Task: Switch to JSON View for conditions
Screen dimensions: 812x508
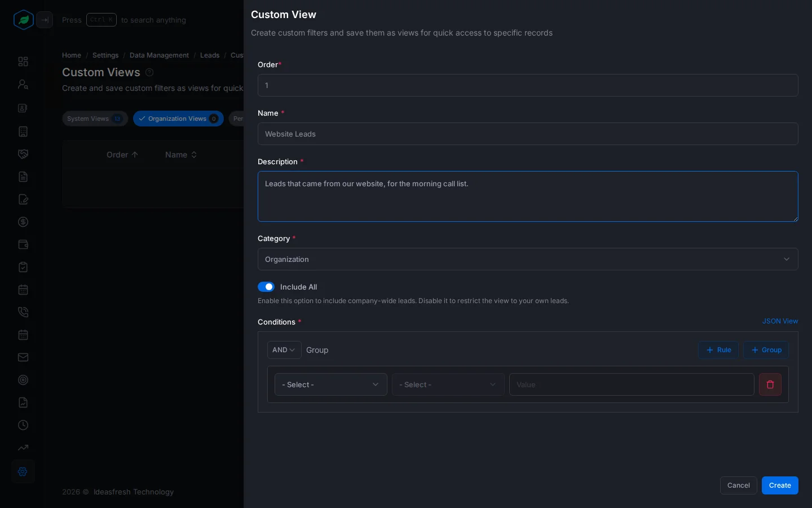Action: pyautogui.click(x=780, y=321)
